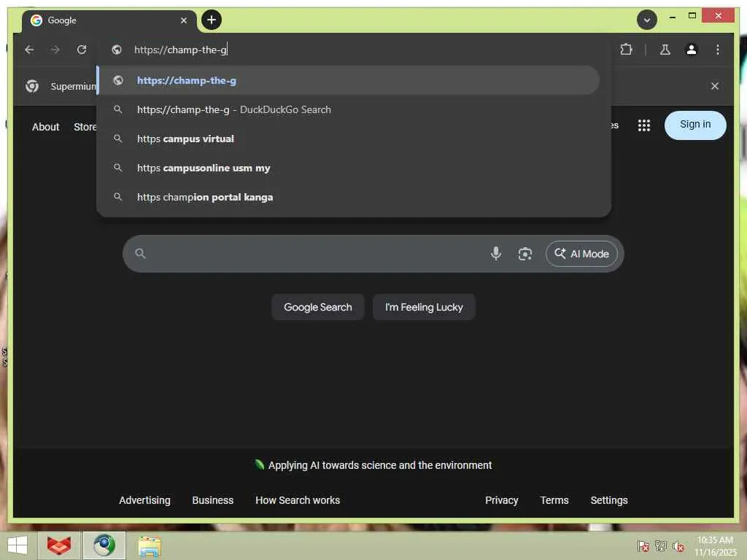Open File Explorer from taskbar

[150, 545]
